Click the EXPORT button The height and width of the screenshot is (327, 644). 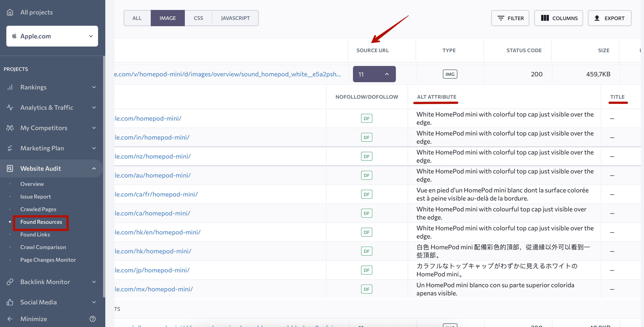coord(609,18)
